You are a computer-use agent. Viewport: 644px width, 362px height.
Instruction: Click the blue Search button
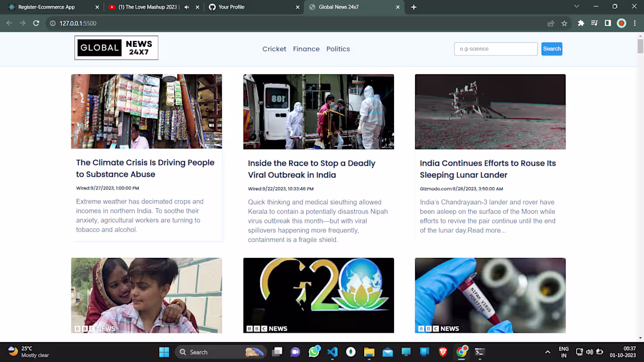(x=551, y=49)
